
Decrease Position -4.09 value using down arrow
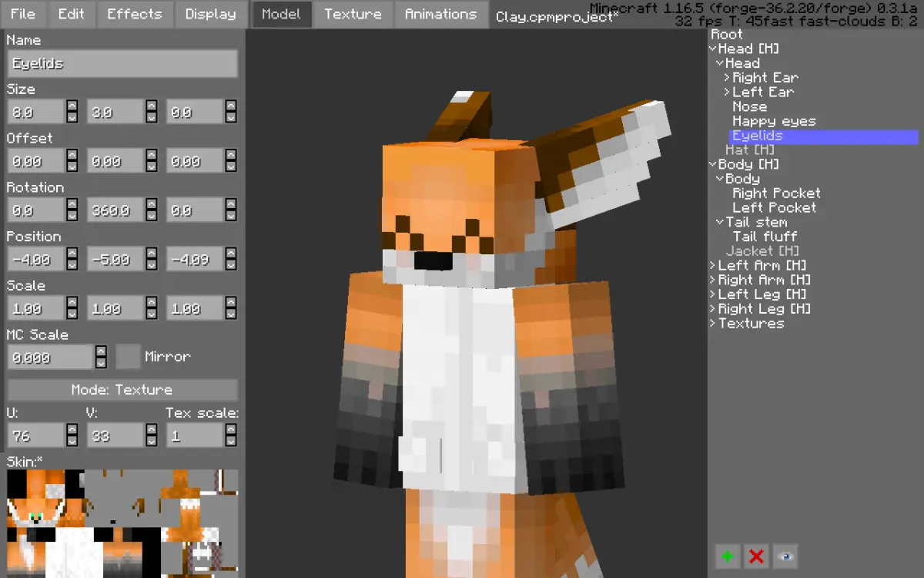231,266
